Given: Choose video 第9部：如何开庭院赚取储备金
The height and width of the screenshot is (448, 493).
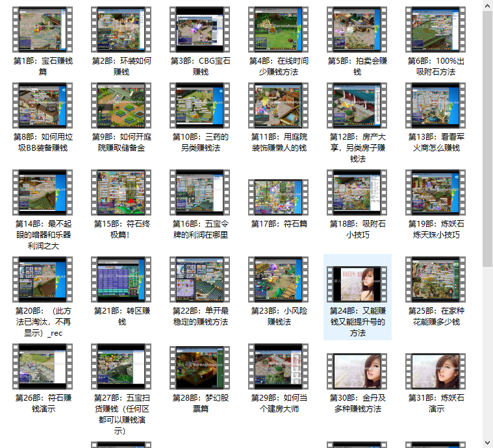Looking at the screenshot, I should [121, 105].
